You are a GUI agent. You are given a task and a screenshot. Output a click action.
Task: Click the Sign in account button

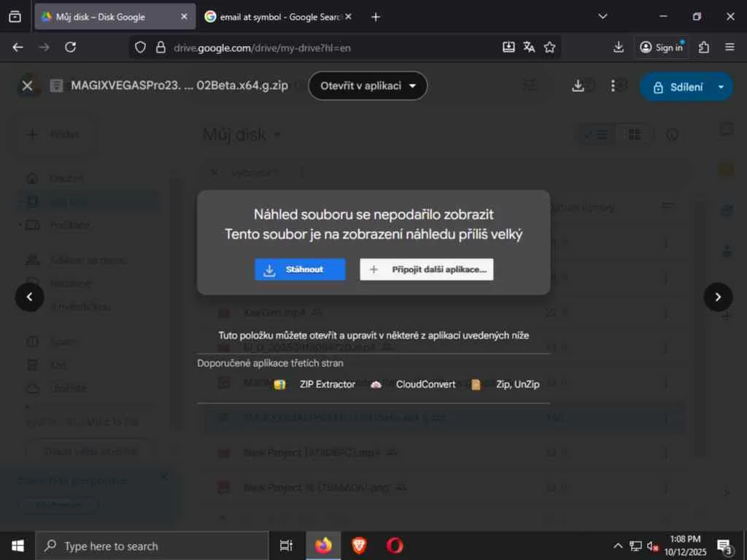pos(662,47)
